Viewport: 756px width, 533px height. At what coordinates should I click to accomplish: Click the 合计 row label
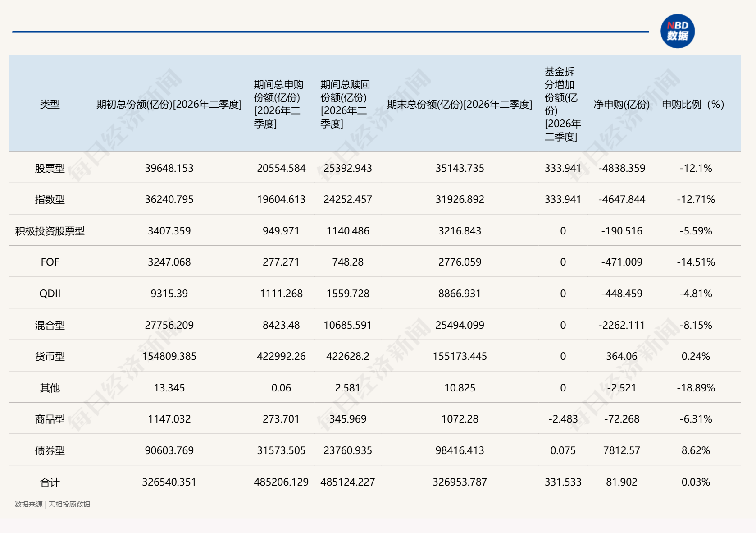point(50,482)
